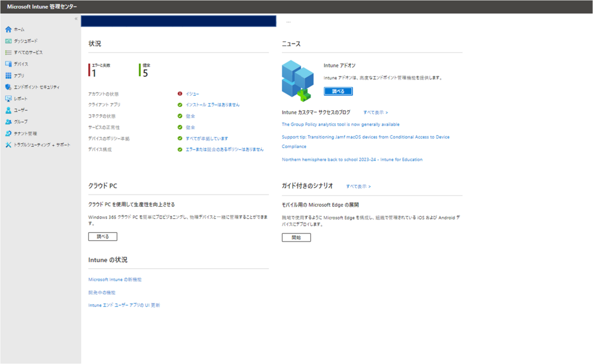
Task: Click the red error icon beside イシュー
Action: [180, 93]
